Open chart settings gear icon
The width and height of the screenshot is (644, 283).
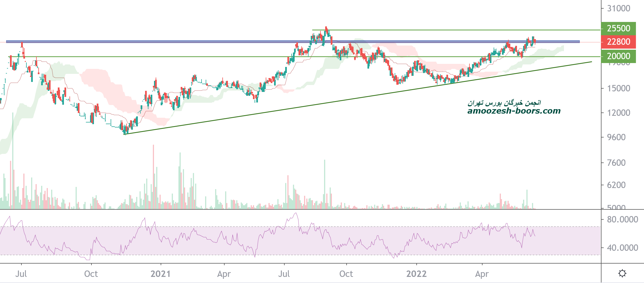tap(622, 273)
